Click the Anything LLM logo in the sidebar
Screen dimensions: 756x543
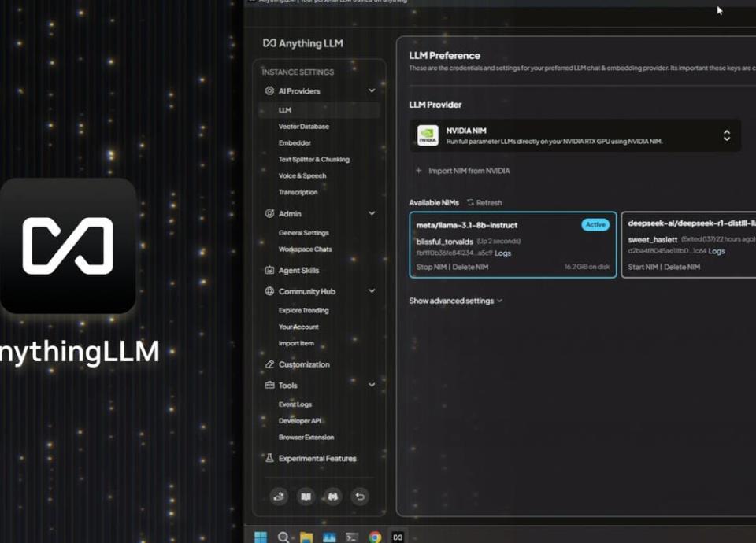302,43
